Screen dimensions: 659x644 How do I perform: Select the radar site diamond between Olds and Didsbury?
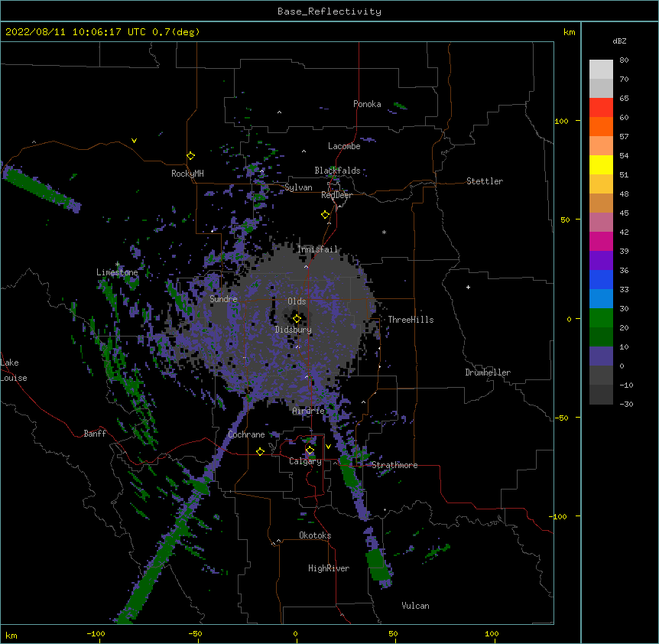click(297, 319)
